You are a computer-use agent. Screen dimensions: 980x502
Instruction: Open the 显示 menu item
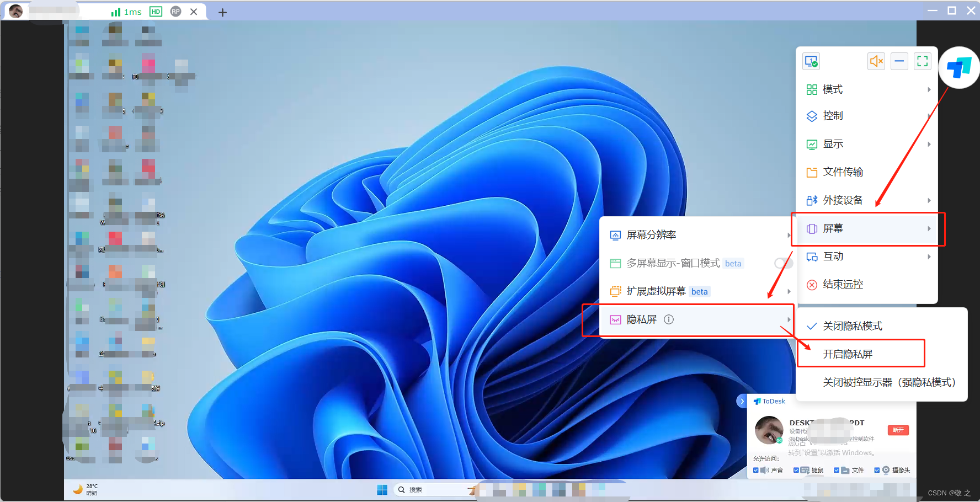pos(867,144)
